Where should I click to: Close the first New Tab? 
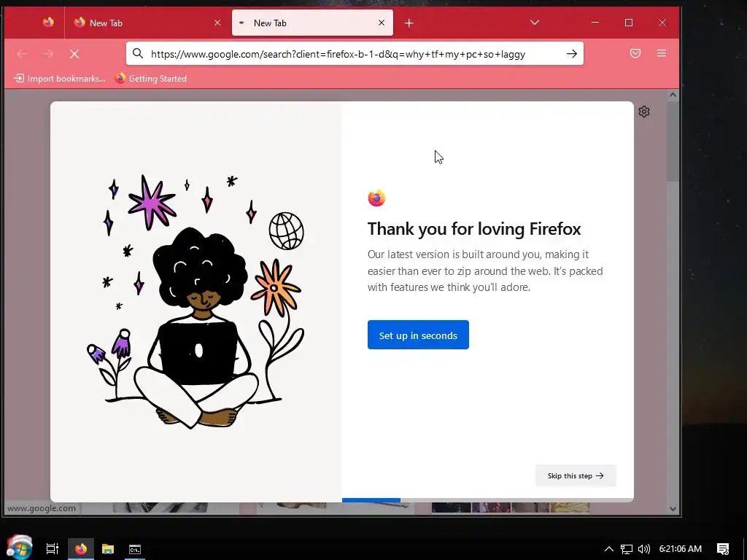(x=217, y=23)
